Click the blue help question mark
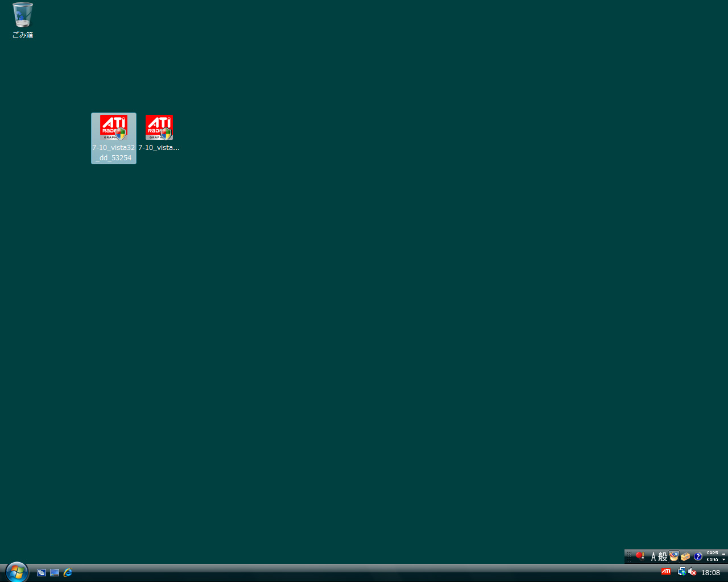The image size is (728, 582). coord(698,556)
